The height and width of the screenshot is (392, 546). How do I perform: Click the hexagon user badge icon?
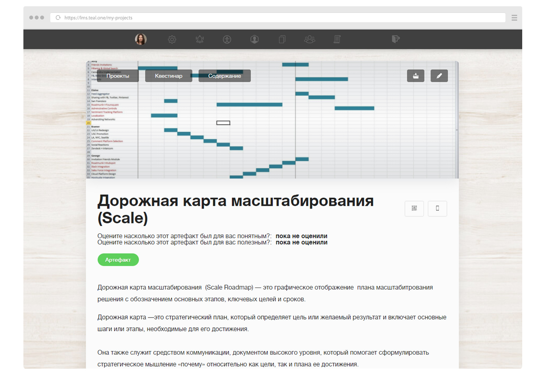pyautogui.click(x=255, y=39)
